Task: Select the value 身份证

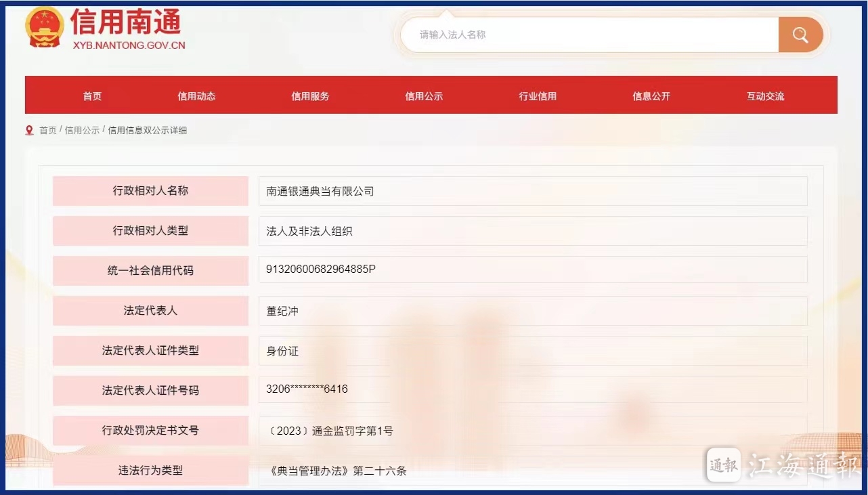Action: (x=282, y=351)
